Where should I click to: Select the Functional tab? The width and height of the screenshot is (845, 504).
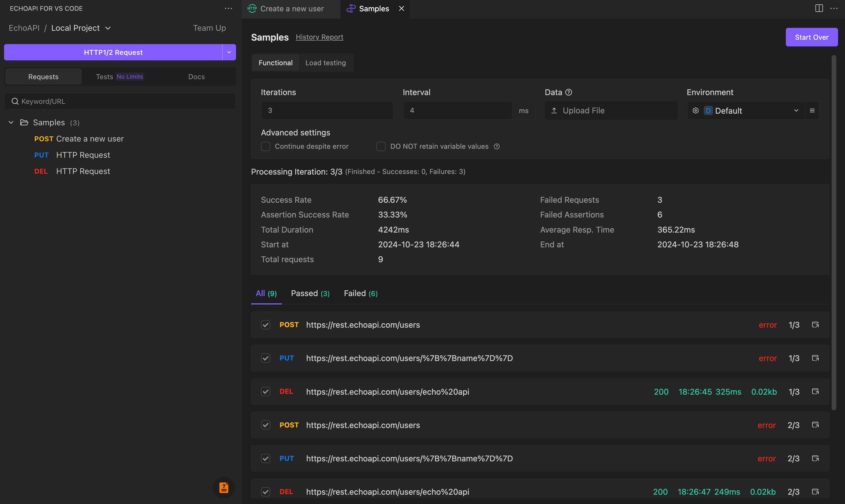click(275, 63)
